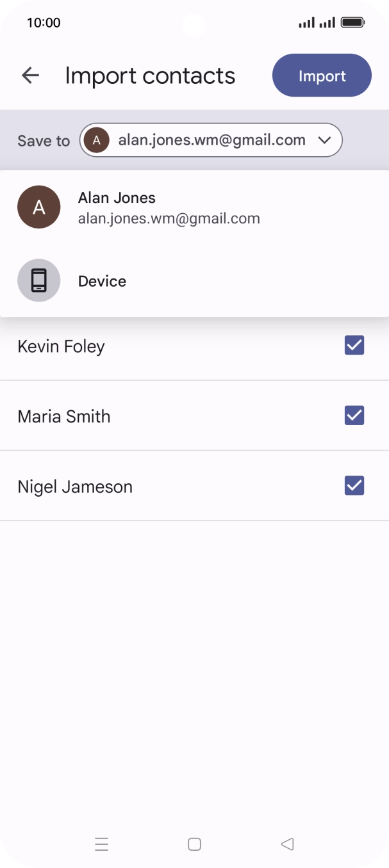This screenshot has width=389, height=868.
Task: Uncheck the Kevin Foley checkbox
Action: 354,346
